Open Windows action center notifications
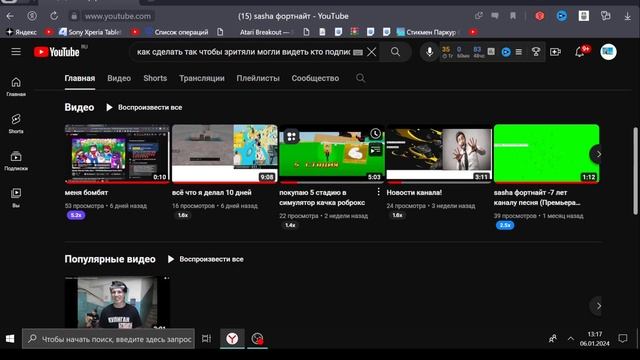The width and height of the screenshot is (640, 360). 623,338
